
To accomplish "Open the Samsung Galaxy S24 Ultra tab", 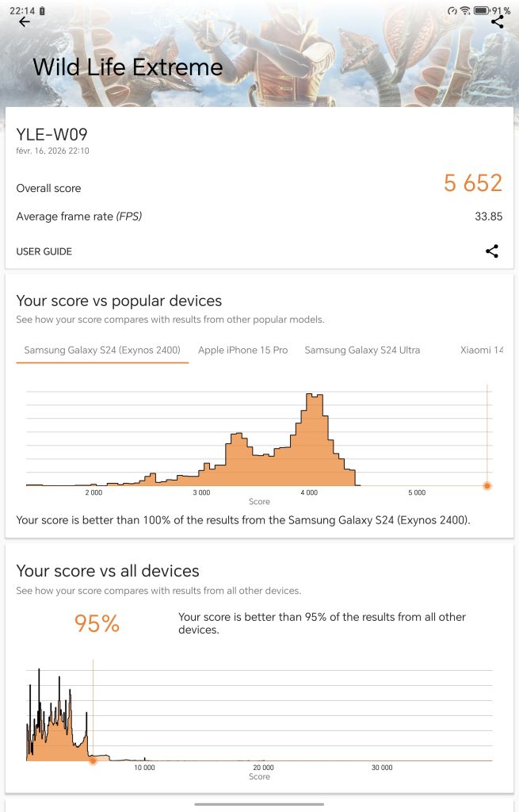I will 362,350.
